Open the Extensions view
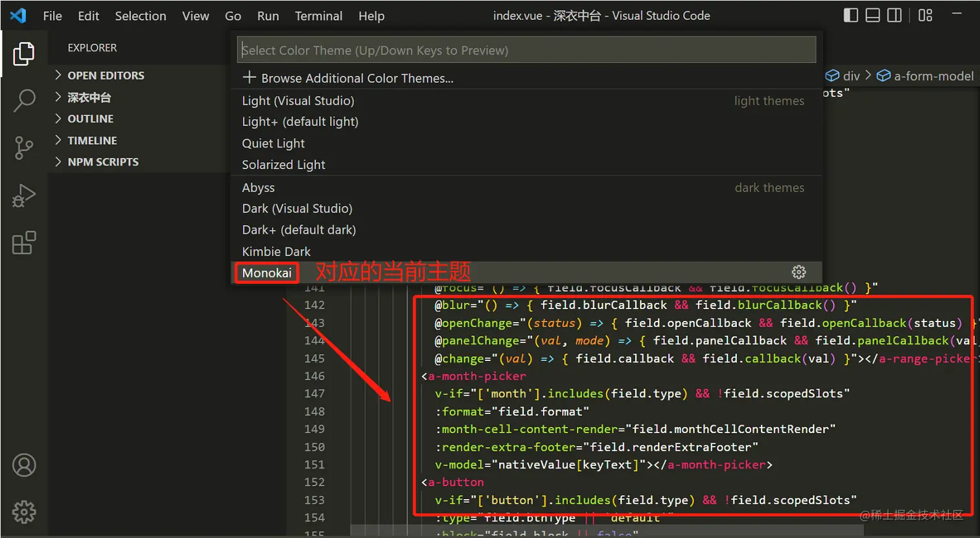Image resolution: width=980 pixels, height=538 pixels. 24,243
